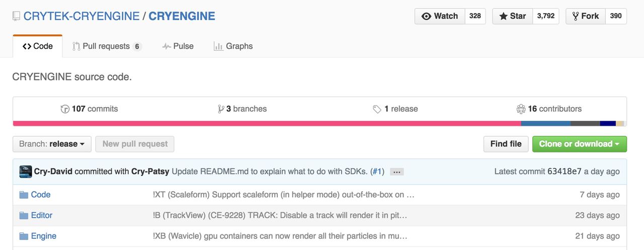View the 390 forks count

click(x=616, y=16)
